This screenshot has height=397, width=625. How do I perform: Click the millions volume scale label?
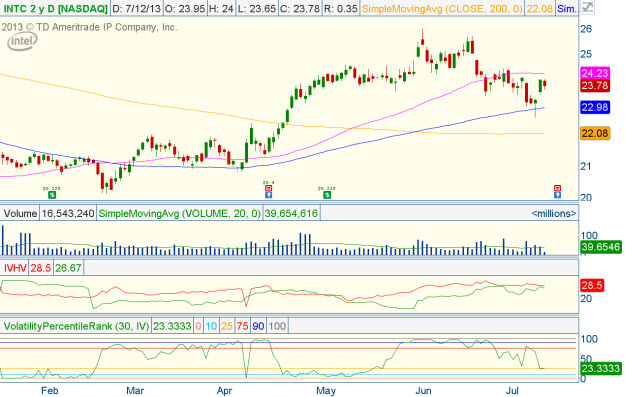554,213
